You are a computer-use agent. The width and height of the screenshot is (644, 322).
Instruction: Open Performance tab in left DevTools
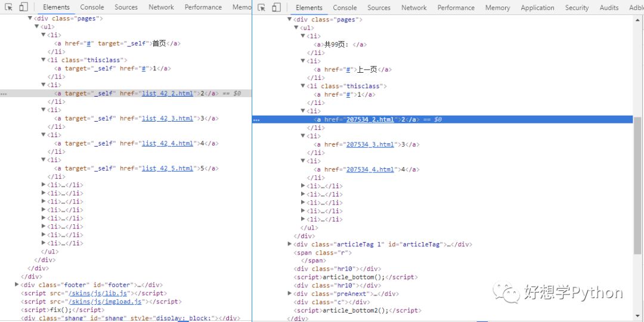pyautogui.click(x=203, y=7)
